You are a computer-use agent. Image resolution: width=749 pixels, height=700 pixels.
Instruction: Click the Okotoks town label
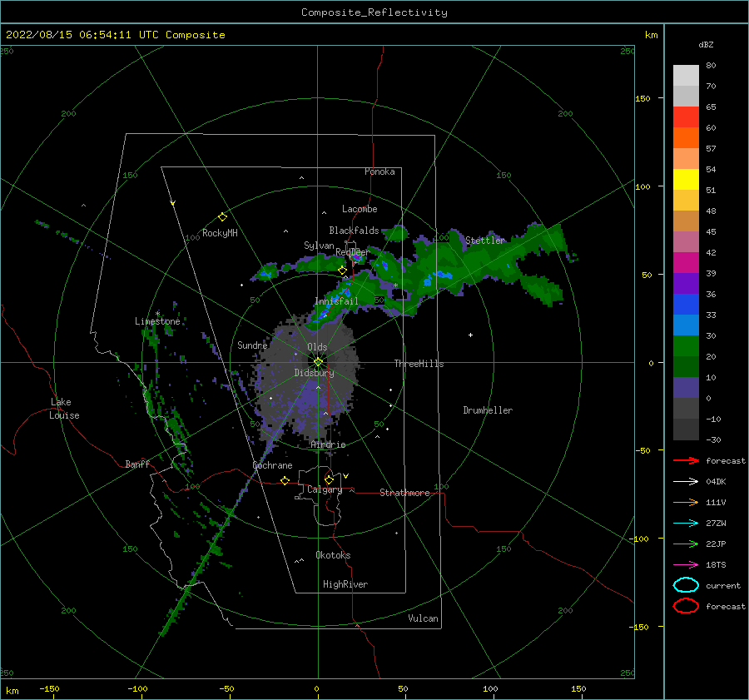click(333, 555)
